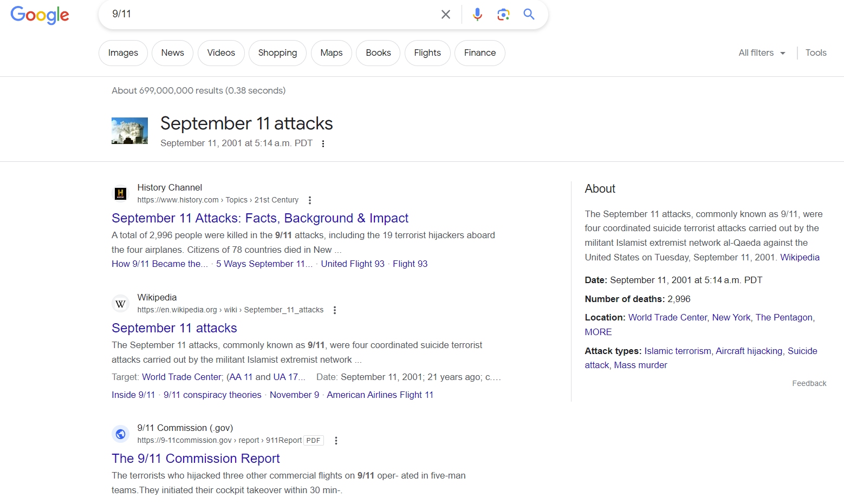Screen dimensions: 844x504
Task: Click the 9/11 Commission (.gov) site name
Action: (x=185, y=428)
